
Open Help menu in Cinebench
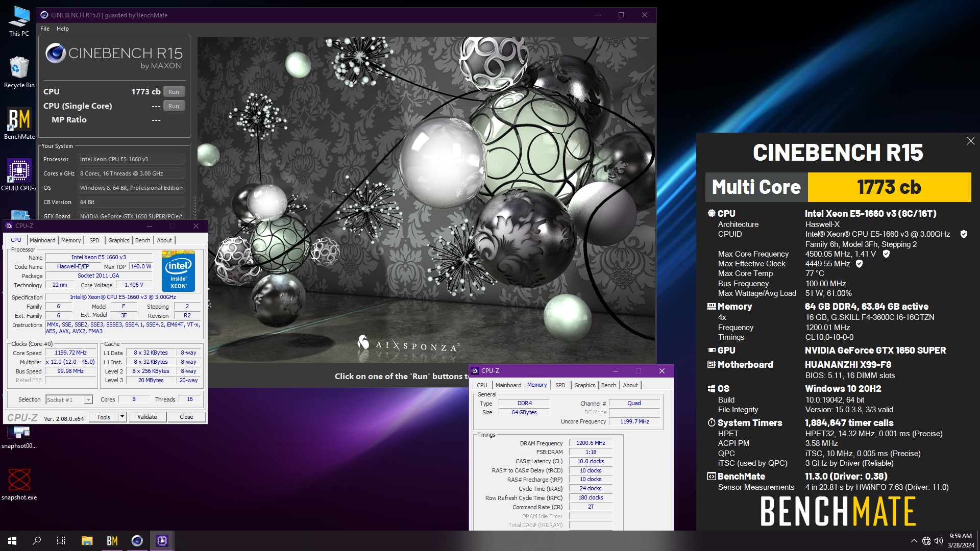point(62,29)
